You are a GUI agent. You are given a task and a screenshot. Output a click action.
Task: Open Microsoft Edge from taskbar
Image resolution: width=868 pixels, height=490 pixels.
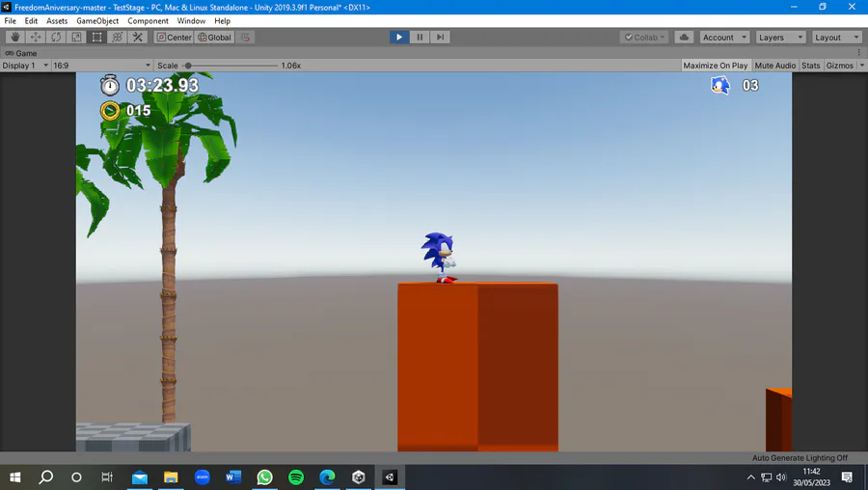point(327,476)
